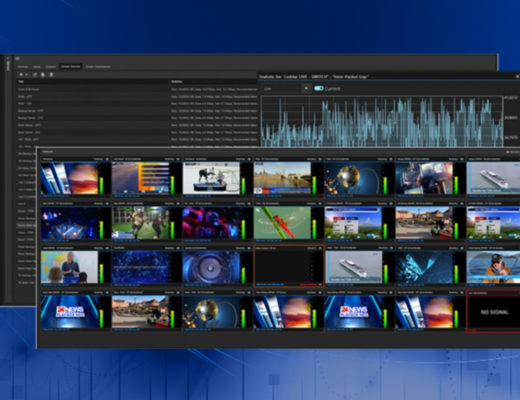Screen dimensions: 520x400
Task: Click the status label in the hockey tile header
Action: 240,159
